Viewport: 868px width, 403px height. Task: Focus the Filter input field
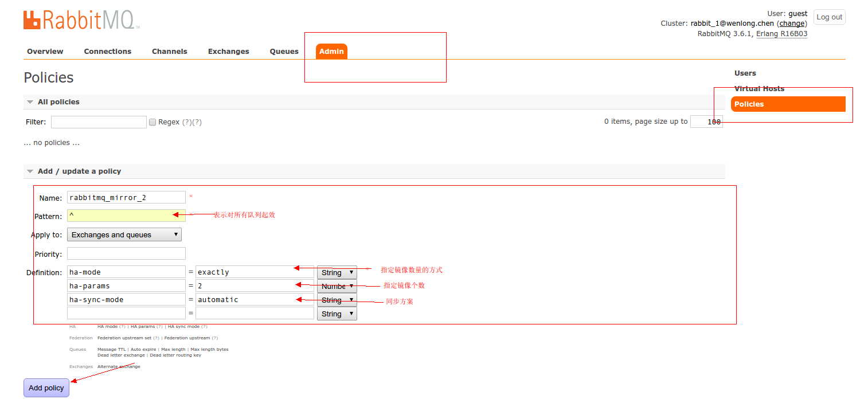click(99, 122)
